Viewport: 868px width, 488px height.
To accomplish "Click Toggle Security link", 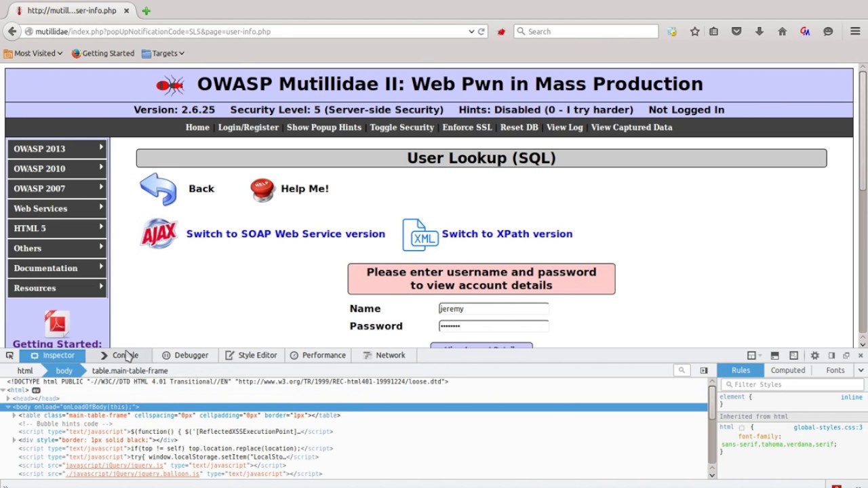I will [401, 127].
